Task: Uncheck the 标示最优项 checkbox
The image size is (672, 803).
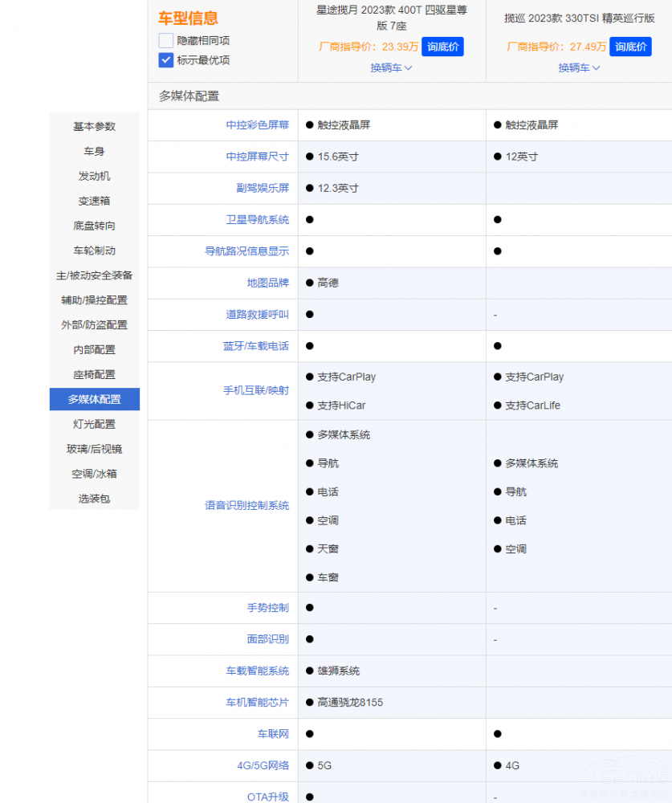Action: pyautogui.click(x=166, y=59)
